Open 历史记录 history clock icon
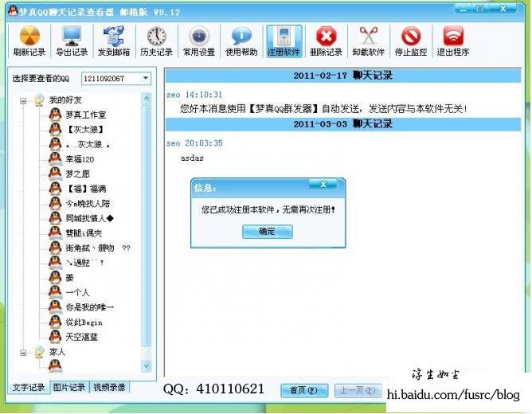532x414 pixels. click(x=156, y=41)
